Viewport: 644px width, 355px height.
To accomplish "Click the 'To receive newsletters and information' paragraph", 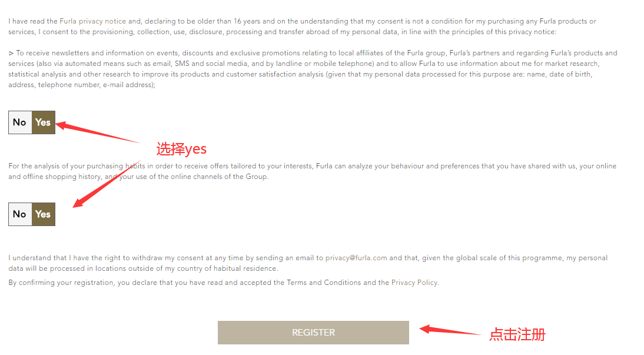I will pos(313,69).
